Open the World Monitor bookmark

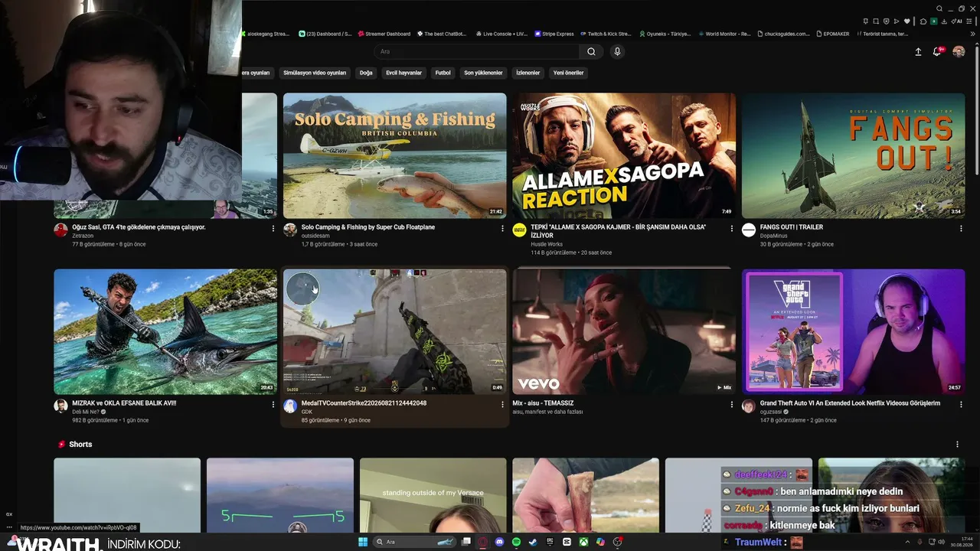(x=724, y=34)
